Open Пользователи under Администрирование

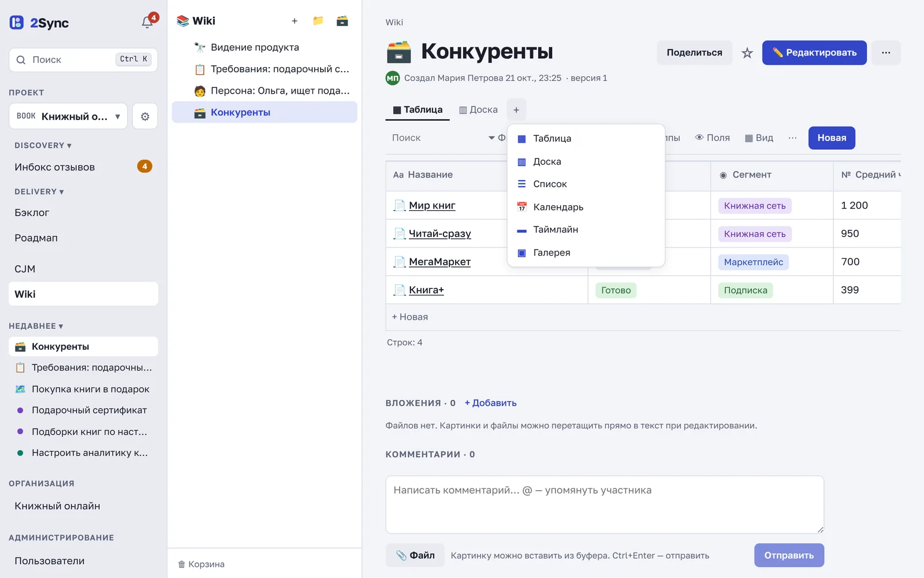point(83,561)
